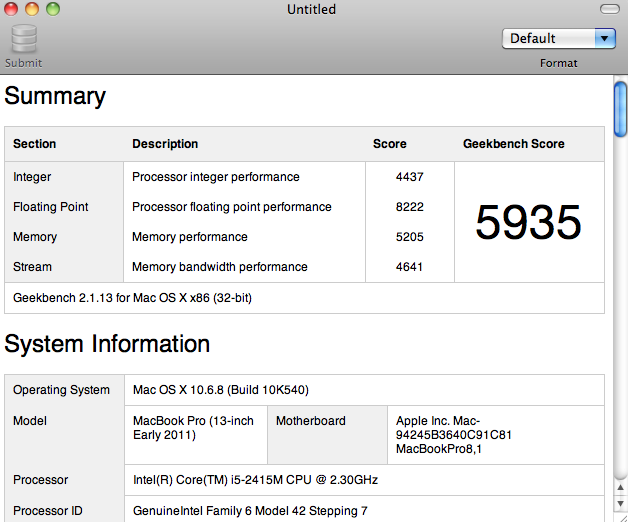Click the Processor ID label
The height and width of the screenshot is (522, 628).
[48, 511]
